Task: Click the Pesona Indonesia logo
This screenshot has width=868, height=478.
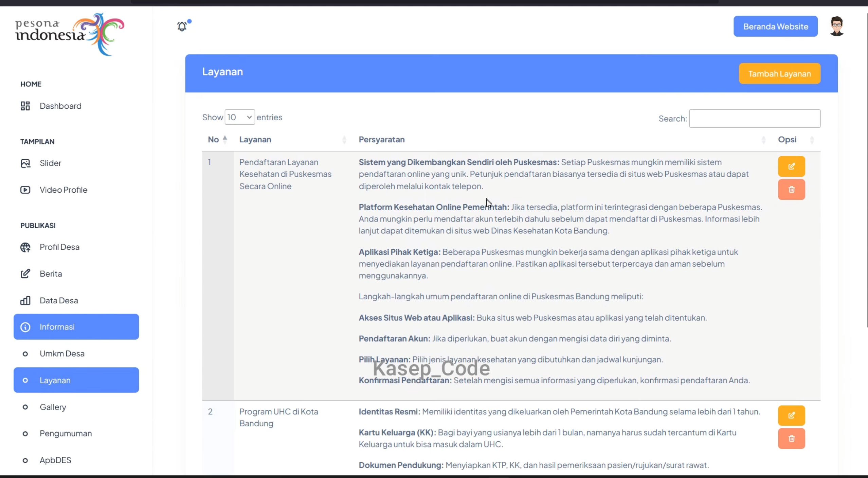Action: [x=70, y=34]
